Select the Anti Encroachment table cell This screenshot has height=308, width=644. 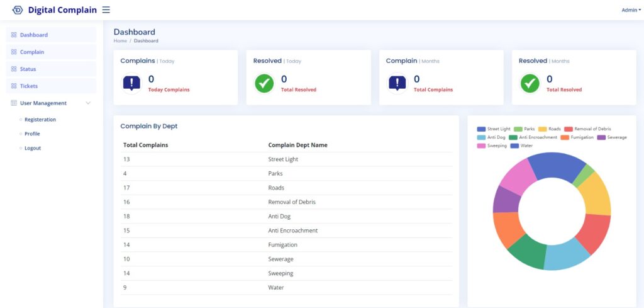coord(293,231)
